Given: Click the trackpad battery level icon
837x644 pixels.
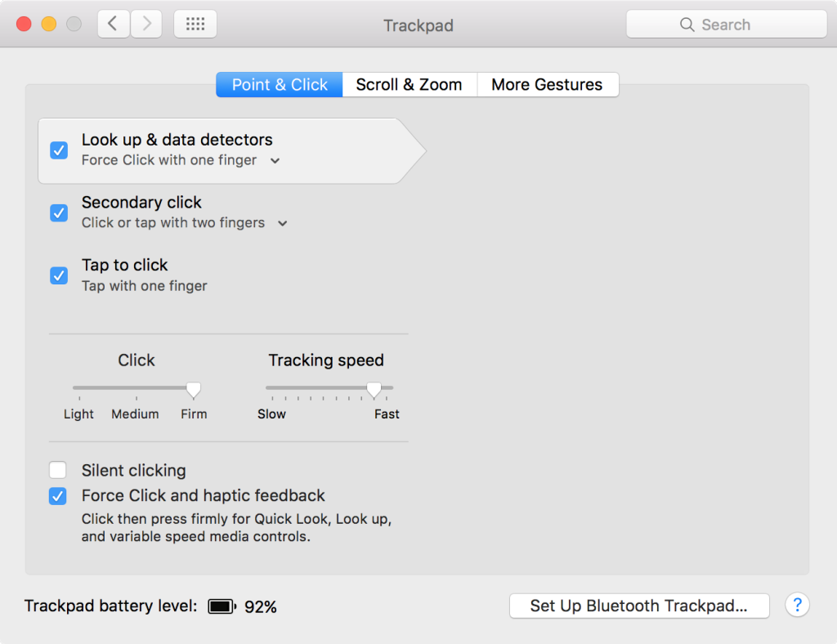Looking at the screenshot, I should click(x=222, y=606).
